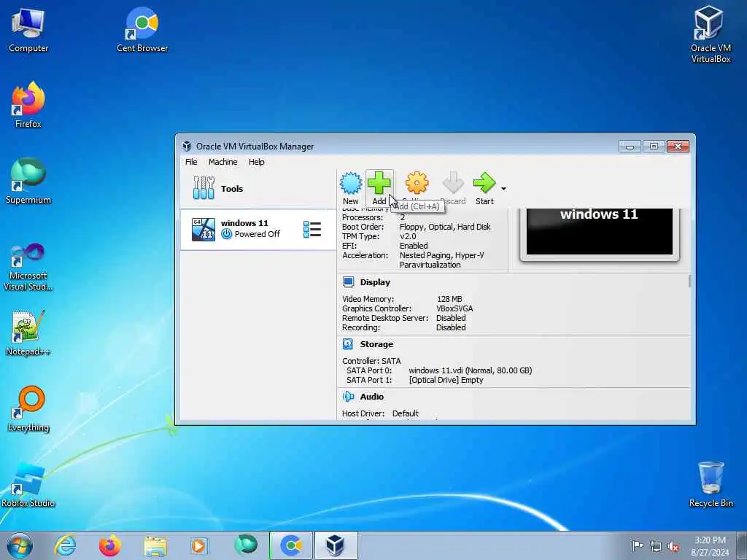Click the Action Center flag tray icon
This screenshot has height=560, width=747.
[x=638, y=546]
